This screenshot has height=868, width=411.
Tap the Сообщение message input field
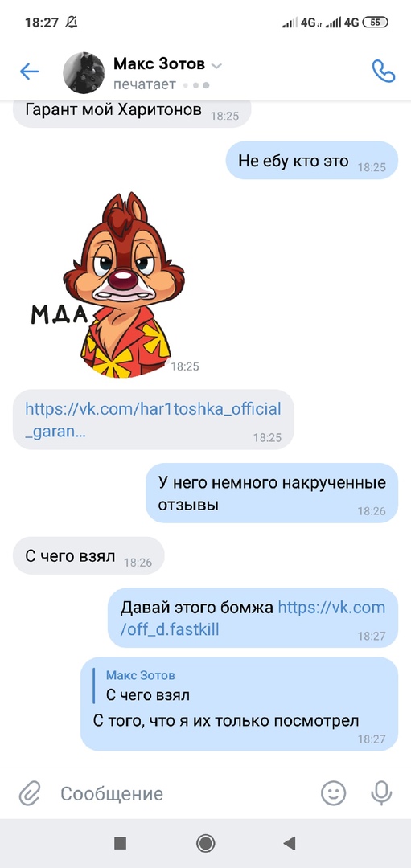click(183, 793)
